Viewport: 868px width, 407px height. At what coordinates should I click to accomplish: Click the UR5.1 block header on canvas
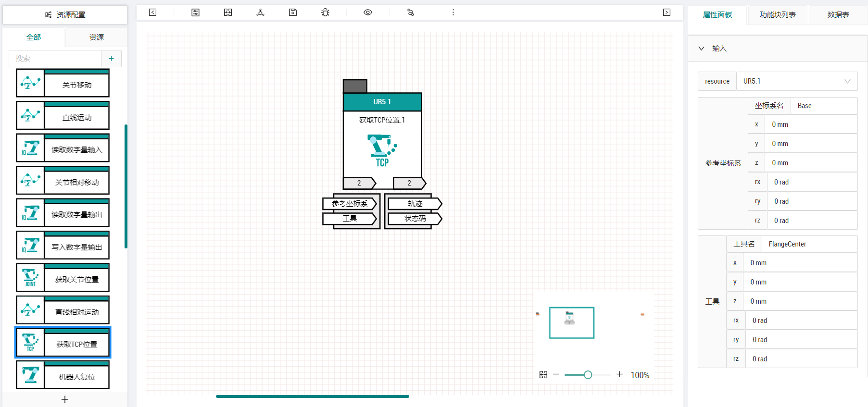click(382, 102)
